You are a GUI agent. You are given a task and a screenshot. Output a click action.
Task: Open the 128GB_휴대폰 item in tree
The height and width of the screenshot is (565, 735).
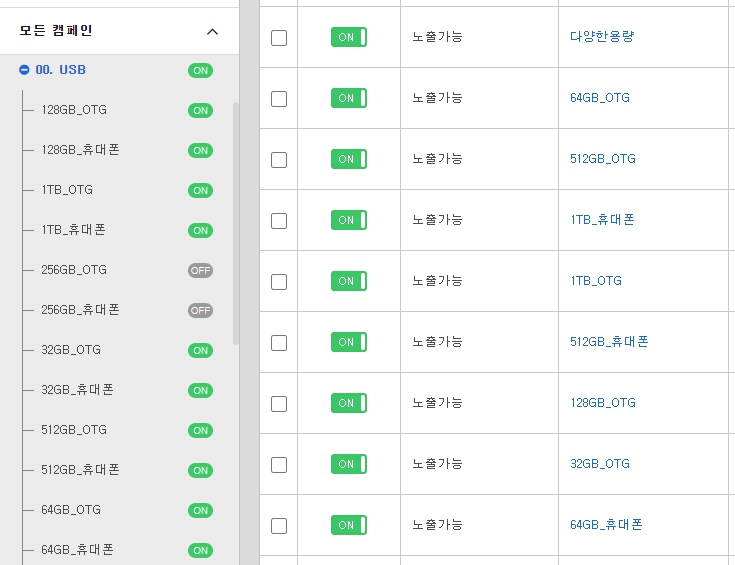click(x=80, y=150)
